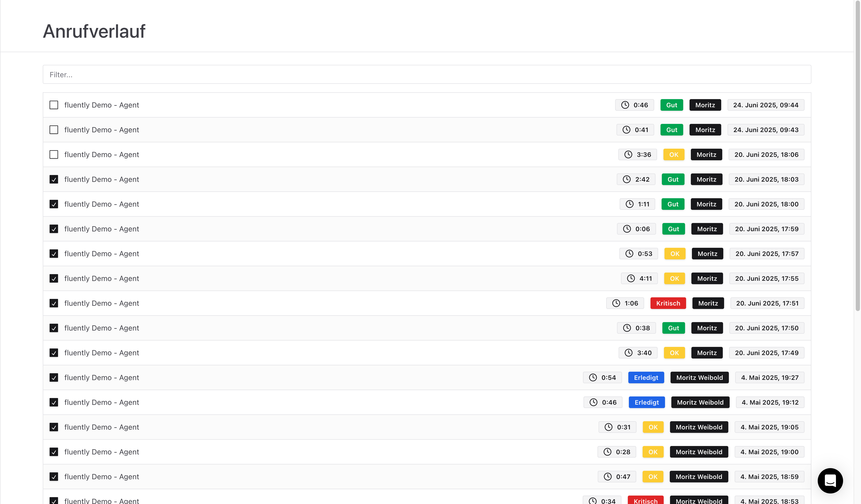
Task: Click clock icon next to 0:28 duration
Action: (x=607, y=452)
